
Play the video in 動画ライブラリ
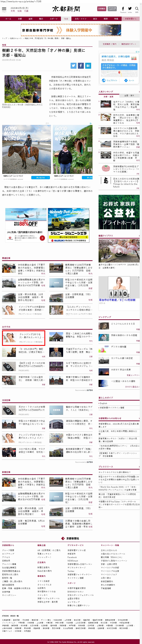coord(119,250)
